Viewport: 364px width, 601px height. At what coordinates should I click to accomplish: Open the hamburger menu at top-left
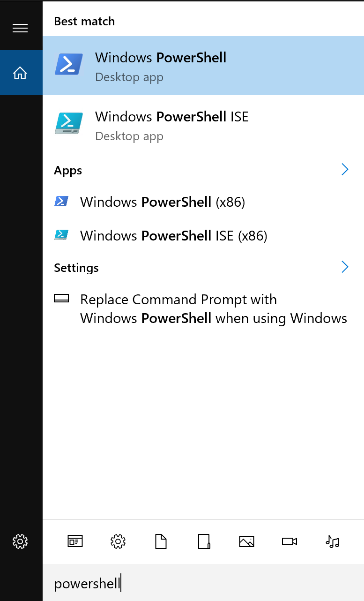point(20,29)
